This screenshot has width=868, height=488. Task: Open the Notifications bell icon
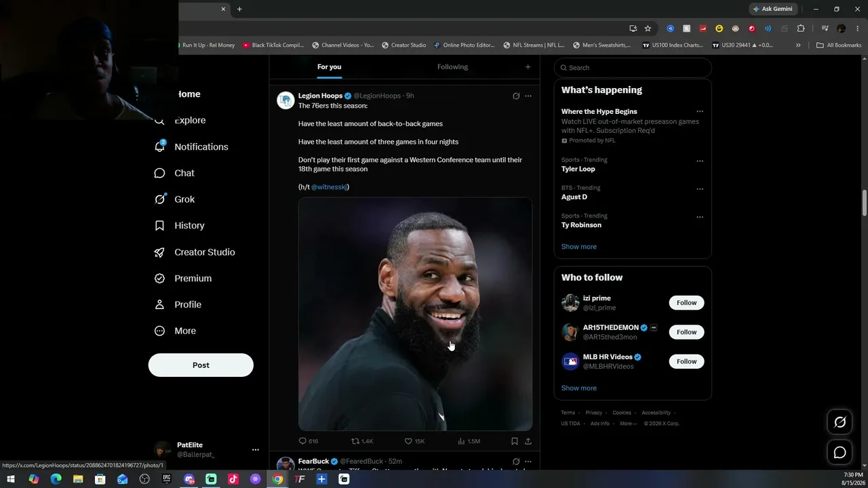pyautogui.click(x=160, y=146)
